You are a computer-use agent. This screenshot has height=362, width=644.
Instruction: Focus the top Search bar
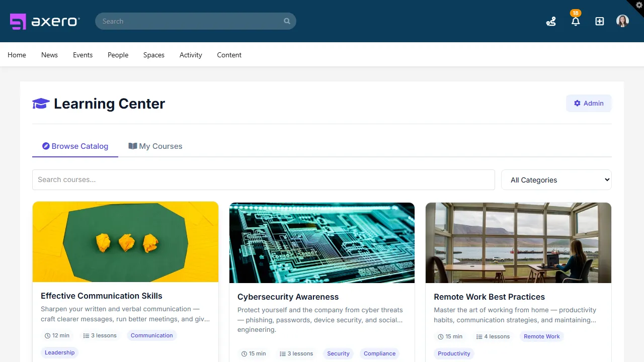click(195, 21)
